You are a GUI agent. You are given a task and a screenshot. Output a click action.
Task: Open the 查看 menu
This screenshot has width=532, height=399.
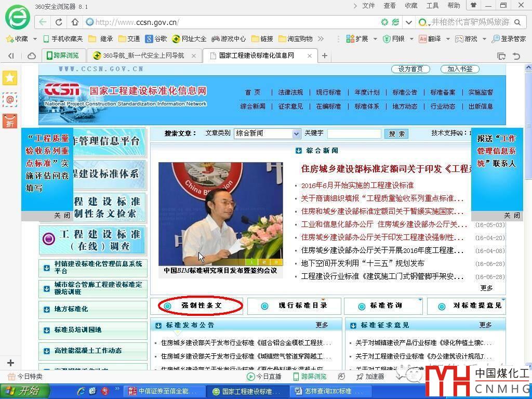390,5
